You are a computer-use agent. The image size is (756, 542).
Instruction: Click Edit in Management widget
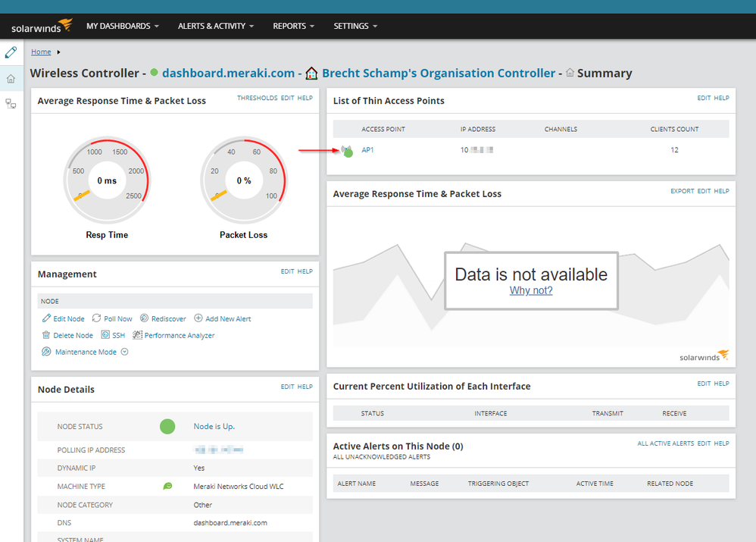coord(287,271)
